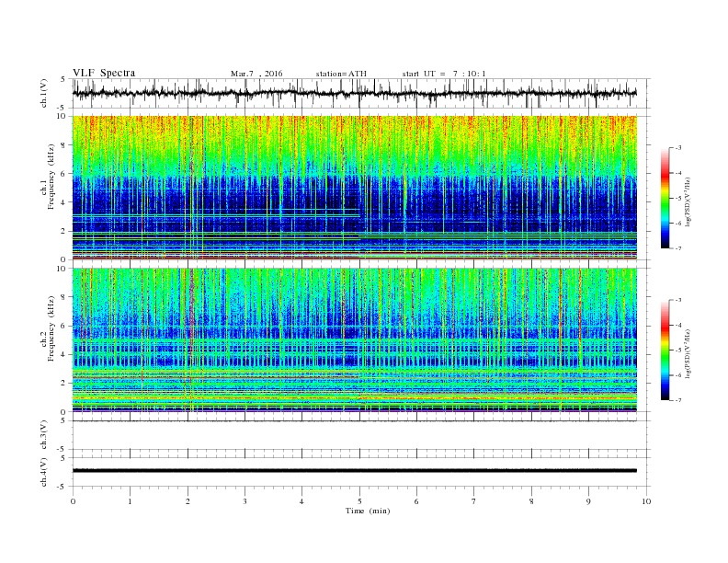
Task: Click the "Time (min)" axis title
Action: (x=368, y=511)
